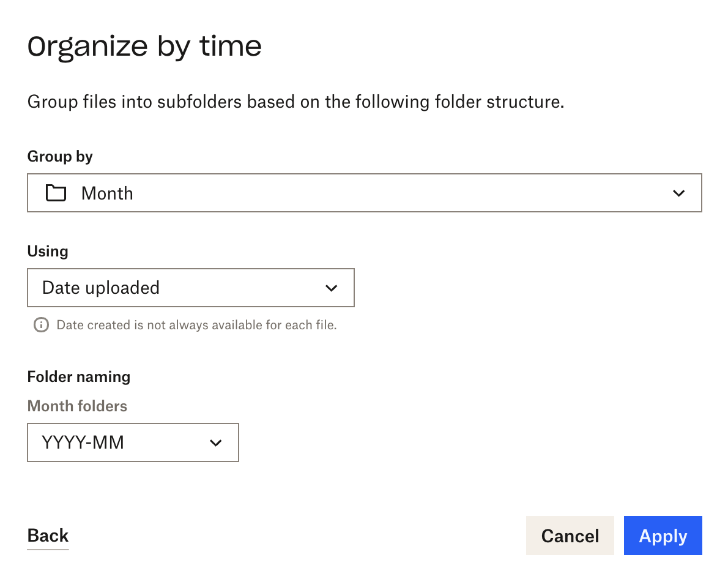Click the folder icon in Group by field
The width and height of the screenshot is (728, 579).
tap(56, 193)
